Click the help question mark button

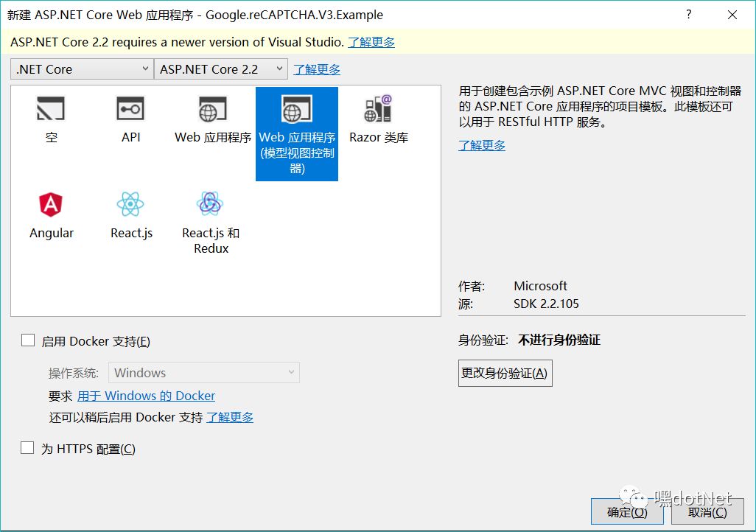(688, 15)
